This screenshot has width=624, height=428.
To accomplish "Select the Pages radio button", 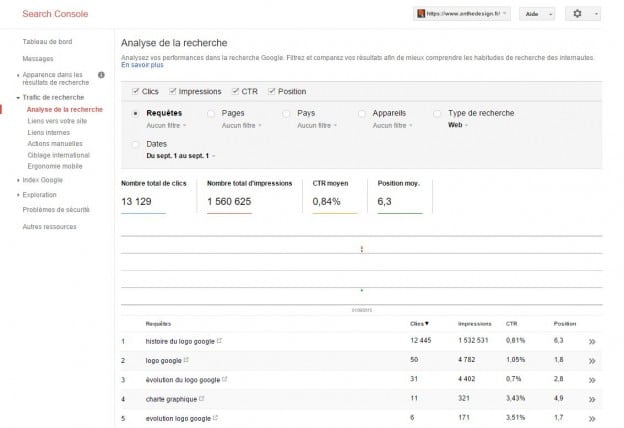I will 211,114.
